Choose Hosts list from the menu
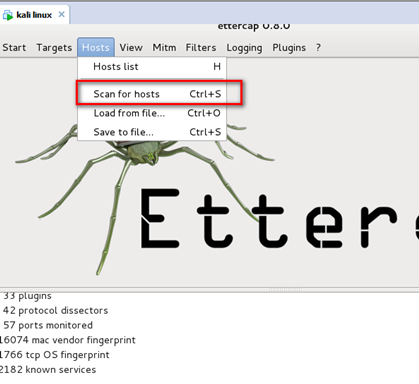This screenshot has height=384, width=419. coord(152,67)
